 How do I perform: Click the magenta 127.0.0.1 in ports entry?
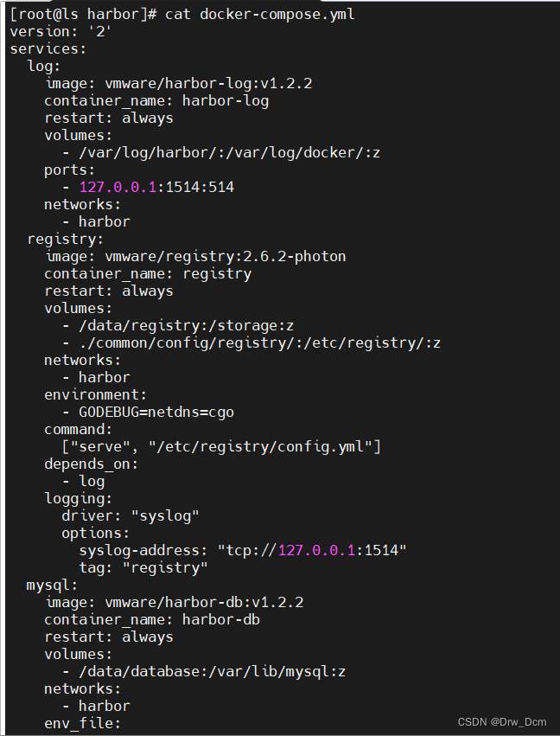click(118, 188)
